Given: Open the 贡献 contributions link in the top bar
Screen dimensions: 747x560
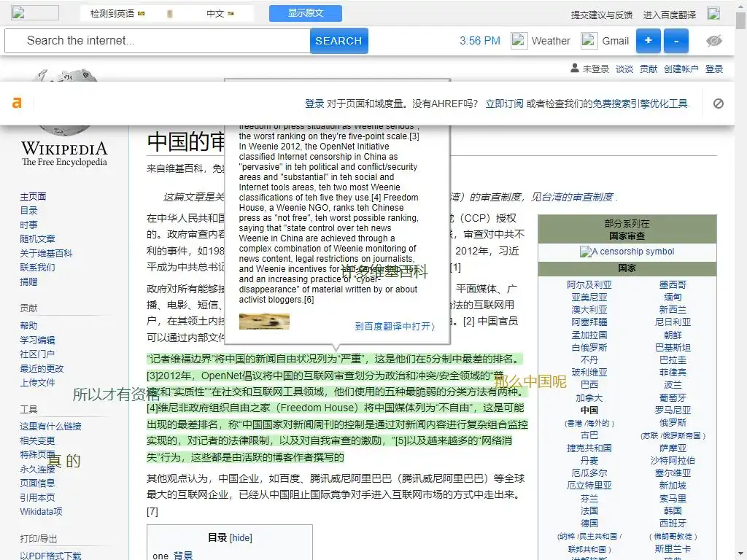Looking at the screenshot, I should click(649, 69).
